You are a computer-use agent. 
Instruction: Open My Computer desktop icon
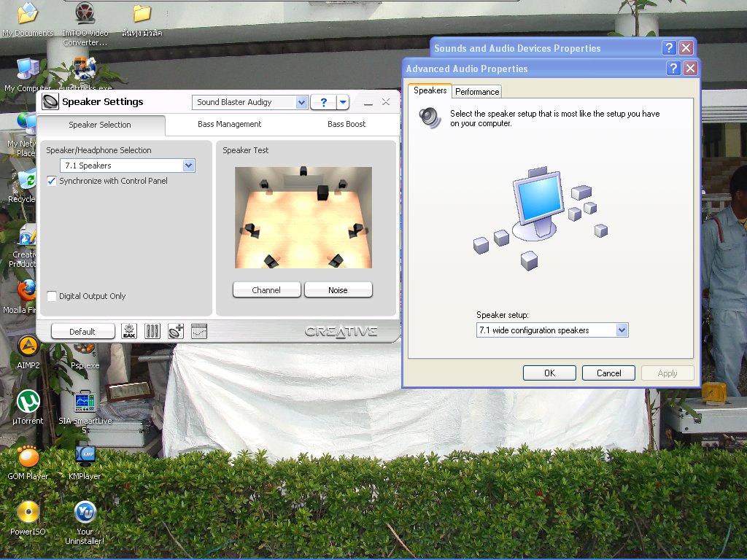(x=28, y=75)
